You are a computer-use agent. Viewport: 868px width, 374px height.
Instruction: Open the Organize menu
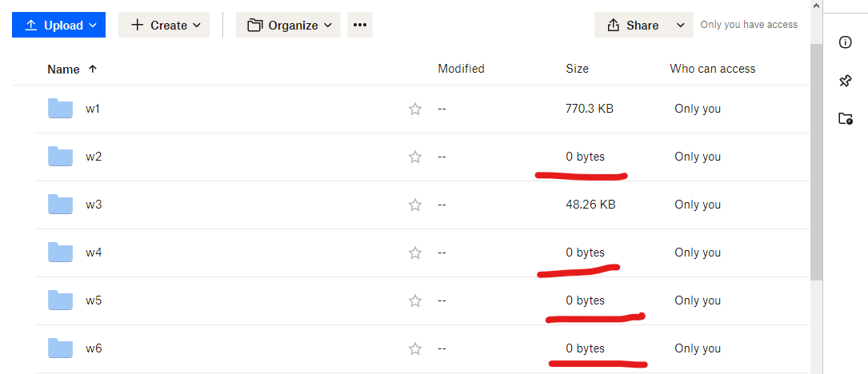click(x=288, y=25)
